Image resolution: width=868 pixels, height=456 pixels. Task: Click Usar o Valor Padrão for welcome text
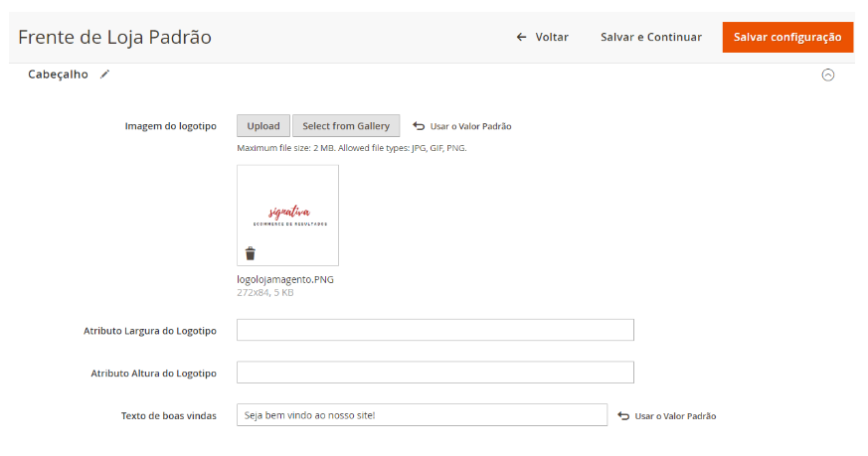(675, 416)
